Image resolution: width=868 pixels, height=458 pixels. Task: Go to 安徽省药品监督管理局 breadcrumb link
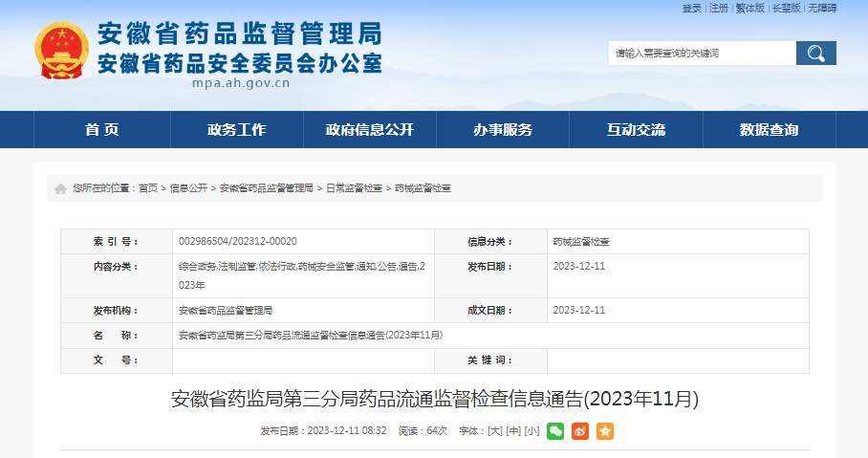[x=267, y=188]
